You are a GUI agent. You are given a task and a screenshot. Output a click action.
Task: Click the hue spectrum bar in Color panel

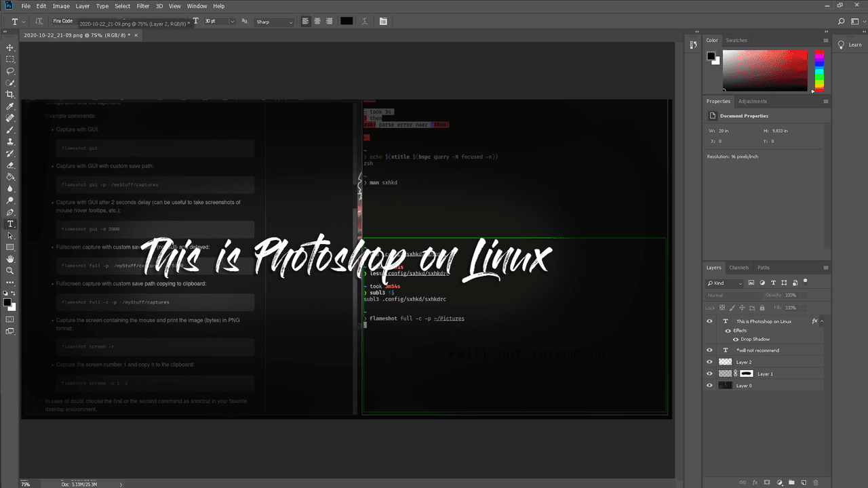click(x=819, y=70)
